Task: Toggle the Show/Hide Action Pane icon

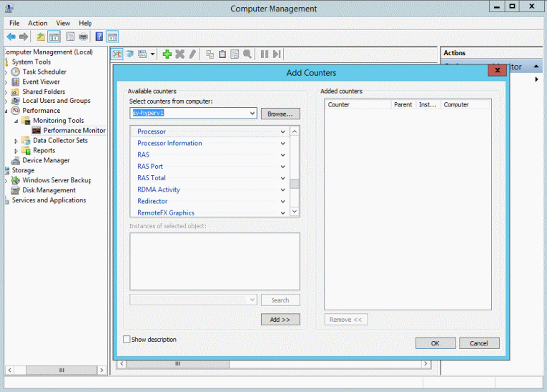Action: (112, 36)
